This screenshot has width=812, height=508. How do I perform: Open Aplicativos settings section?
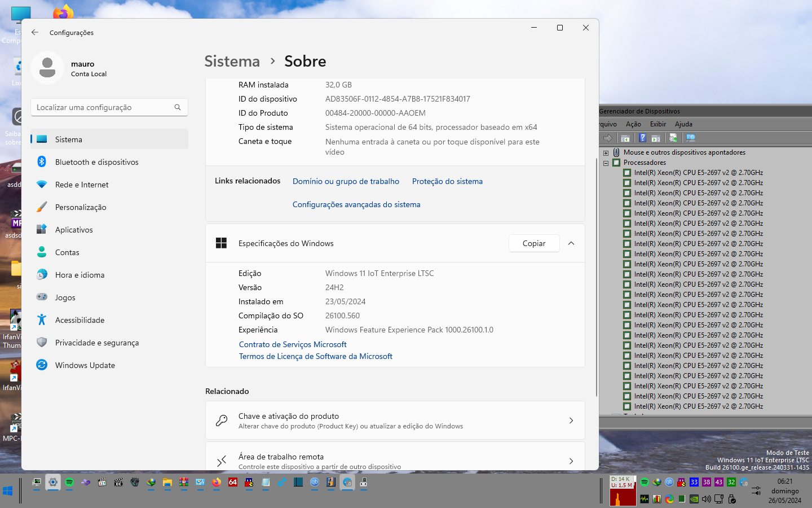(109, 230)
